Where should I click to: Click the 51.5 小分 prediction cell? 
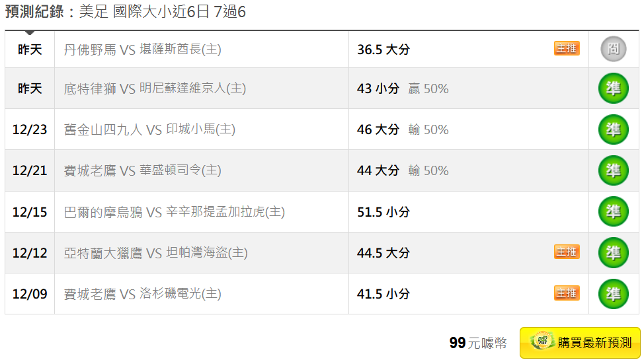pyautogui.click(x=383, y=212)
